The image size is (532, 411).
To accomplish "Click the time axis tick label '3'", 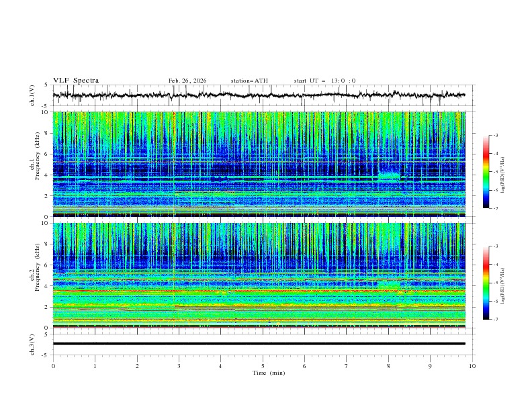I will 179,366.
